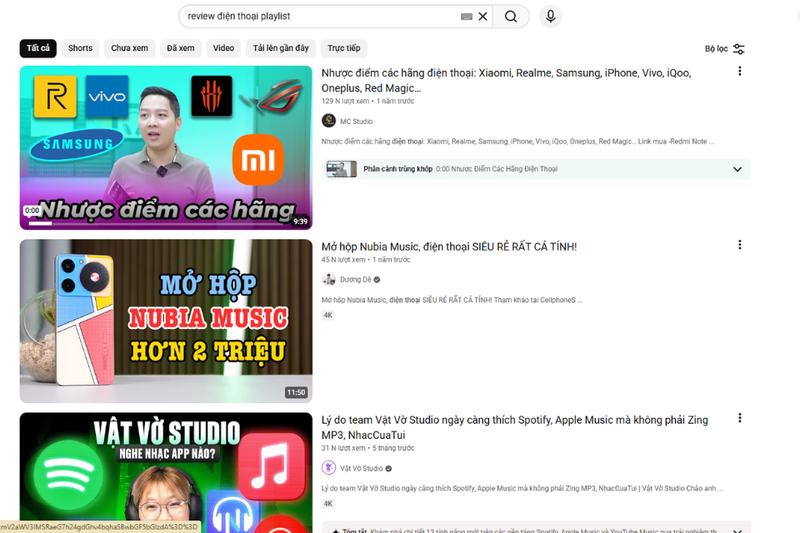Go to Dương Dê channel name
800x533 pixels.
[356, 280]
